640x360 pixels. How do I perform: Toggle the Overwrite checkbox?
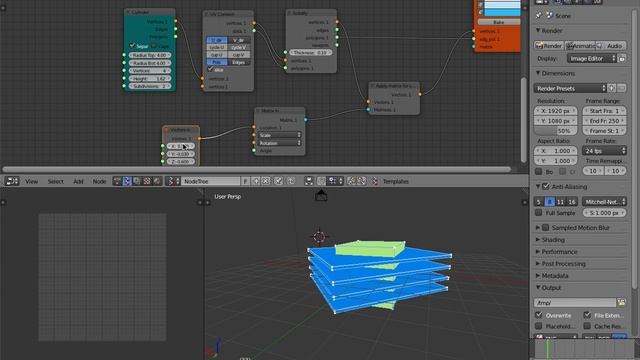click(x=538, y=315)
